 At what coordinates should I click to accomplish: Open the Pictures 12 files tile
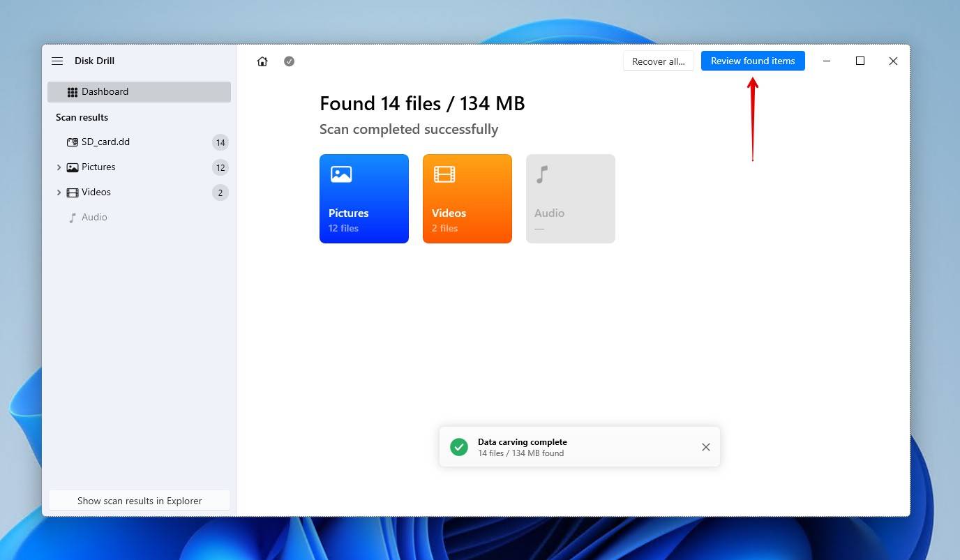tap(364, 199)
